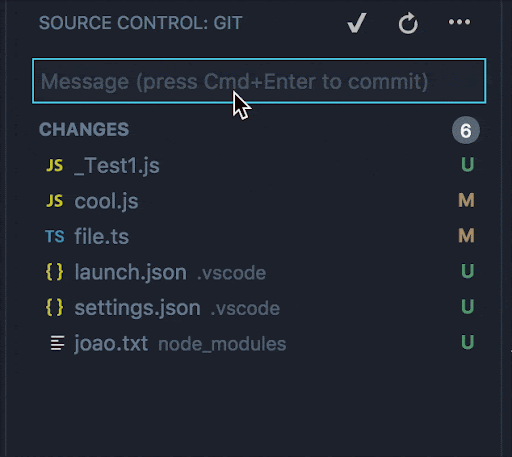Click the JS icon beside _Test1.js
Screen dimensions: 512x457
[x=55, y=165]
